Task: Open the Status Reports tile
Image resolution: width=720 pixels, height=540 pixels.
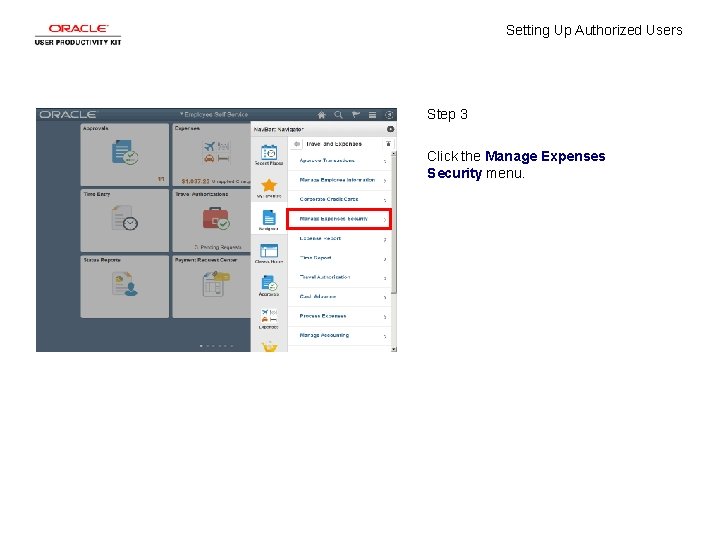Action: tap(124, 287)
